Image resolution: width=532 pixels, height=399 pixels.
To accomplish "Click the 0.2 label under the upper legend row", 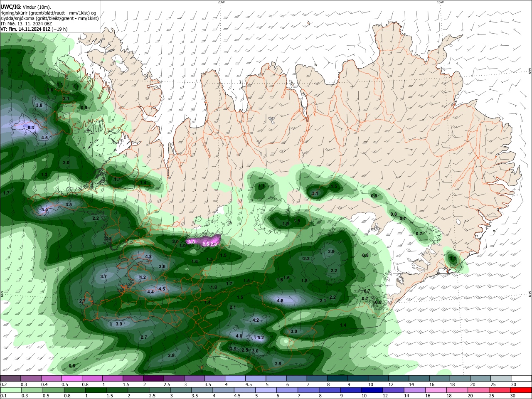I will coord(3,384).
